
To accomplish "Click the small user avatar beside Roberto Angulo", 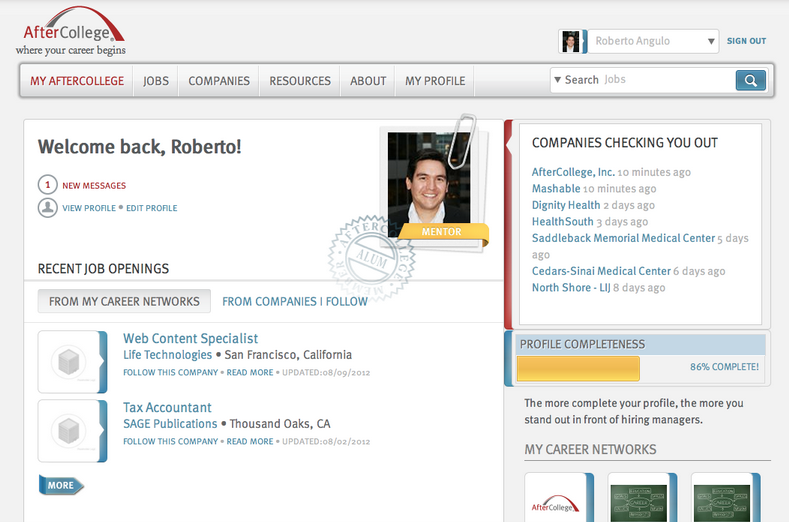I will [571, 41].
